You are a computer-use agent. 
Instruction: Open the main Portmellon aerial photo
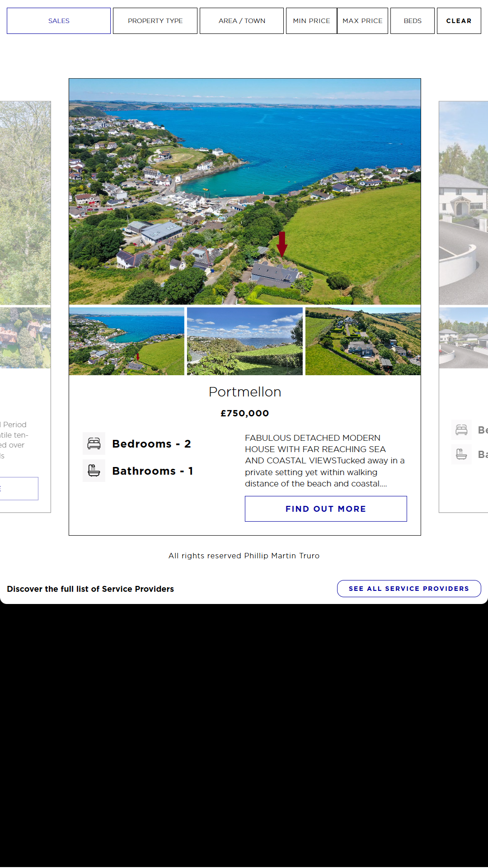pyautogui.click(x=244, y=191)
